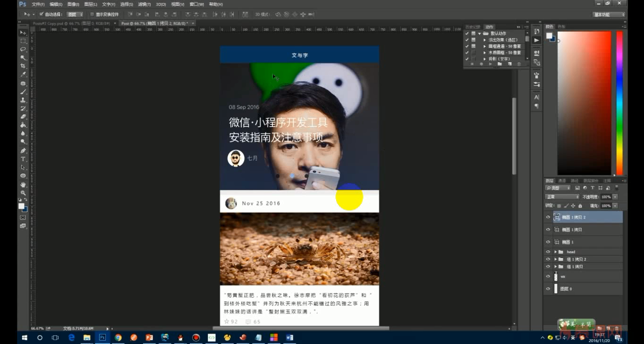Filter layers by type layers icon
644x344 pixels.
pos(593,188)
